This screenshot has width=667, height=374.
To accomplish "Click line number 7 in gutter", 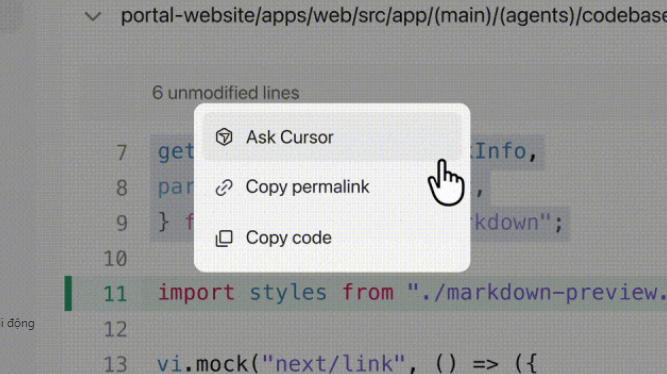I will pyautogui.click(x=122, y=152).
